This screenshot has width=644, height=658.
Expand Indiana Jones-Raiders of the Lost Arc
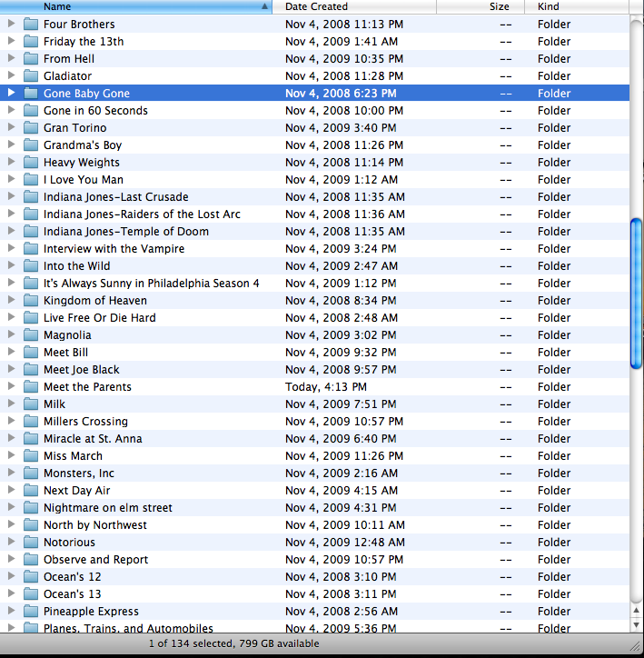click(x=11, y=214)
